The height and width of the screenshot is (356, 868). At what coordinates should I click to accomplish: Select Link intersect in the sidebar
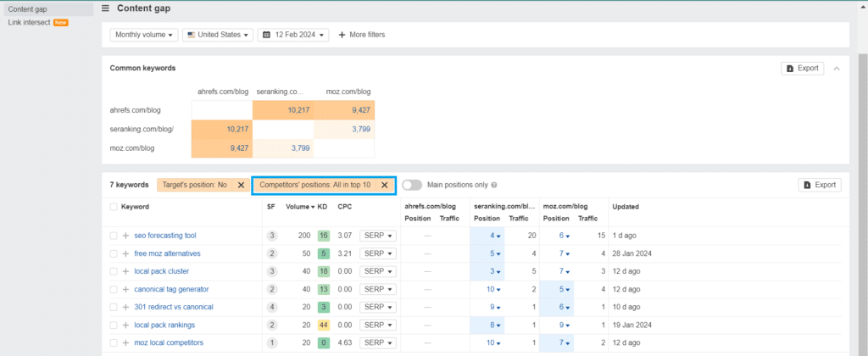30,23
